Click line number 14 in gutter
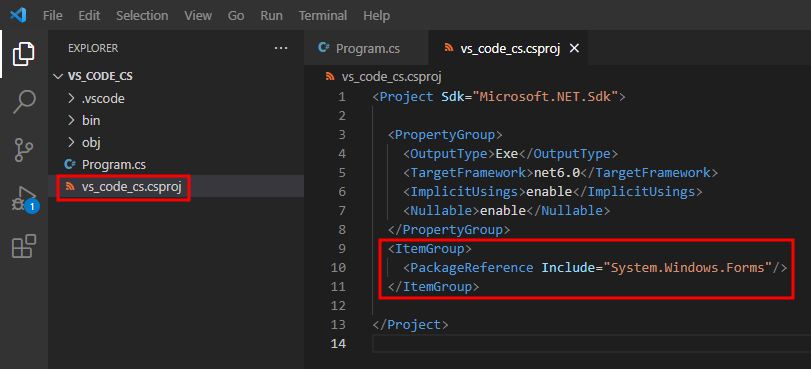This screenshot has width=811, height=369. (x=338, y=344)
